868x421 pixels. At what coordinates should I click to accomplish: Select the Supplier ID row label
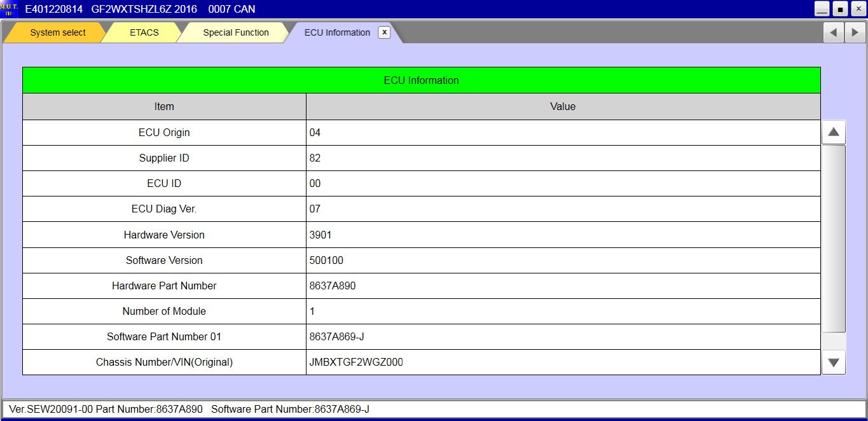tap(164, 158)
